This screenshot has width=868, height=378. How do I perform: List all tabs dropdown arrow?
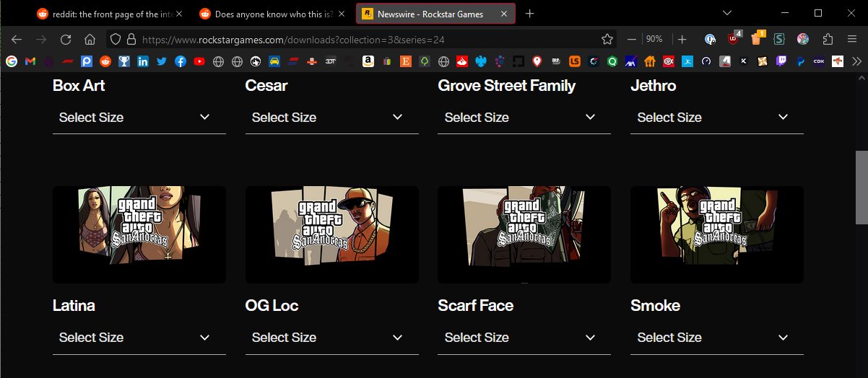[728, 13]
